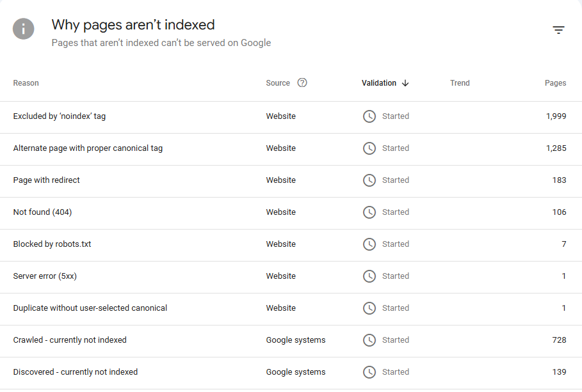
Task: Click the Reason column header
Action: 26,83
